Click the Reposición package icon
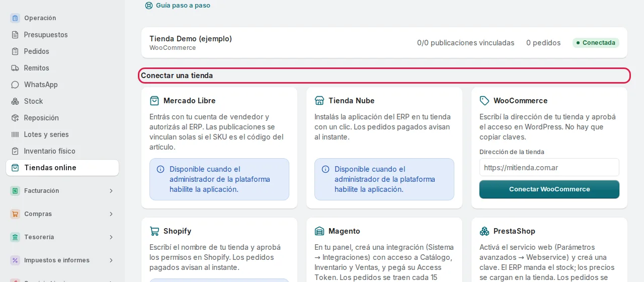The height and width of the screenshot is (282, 644). [x=15, y=118]
